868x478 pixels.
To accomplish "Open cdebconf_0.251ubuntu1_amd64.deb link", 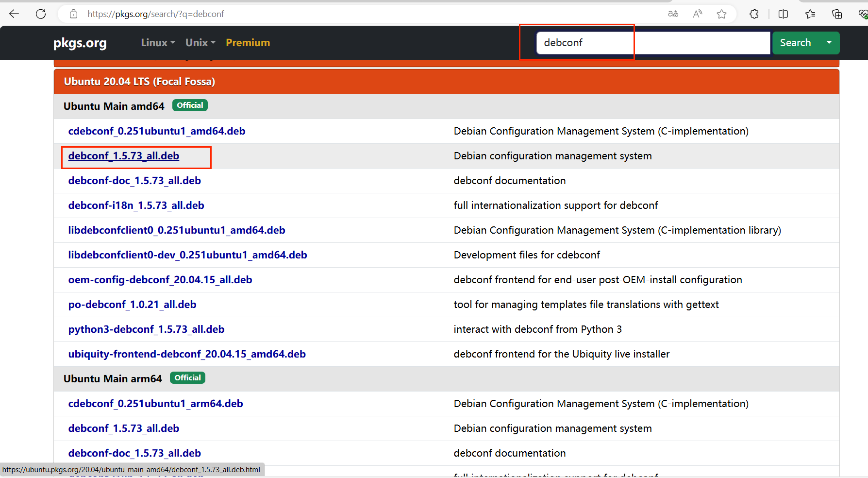I will 157,131.
